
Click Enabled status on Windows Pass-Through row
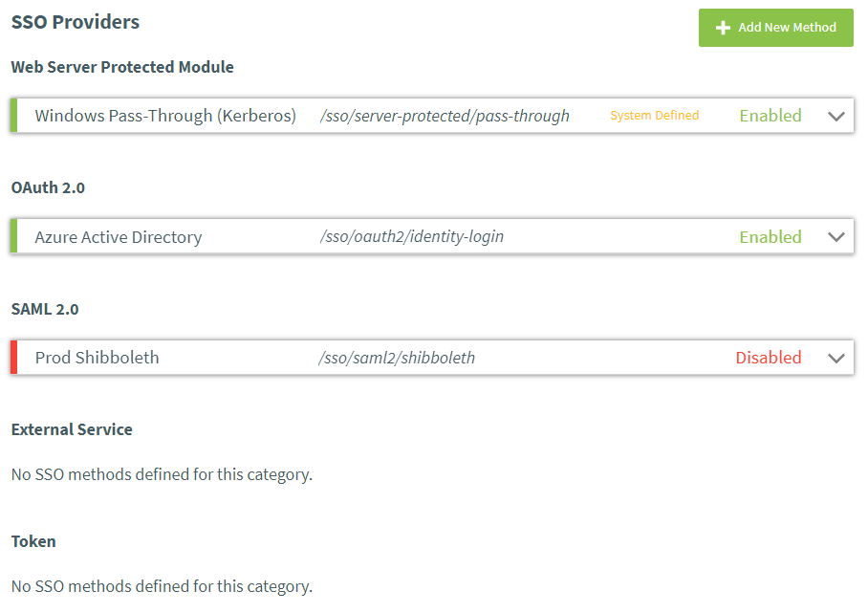[770, 116]
